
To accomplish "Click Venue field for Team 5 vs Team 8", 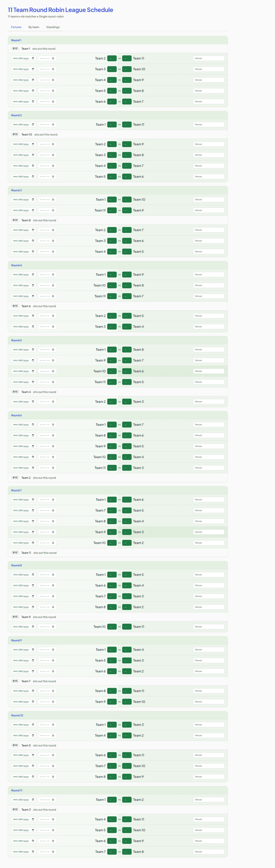I will tap(209, 91).
